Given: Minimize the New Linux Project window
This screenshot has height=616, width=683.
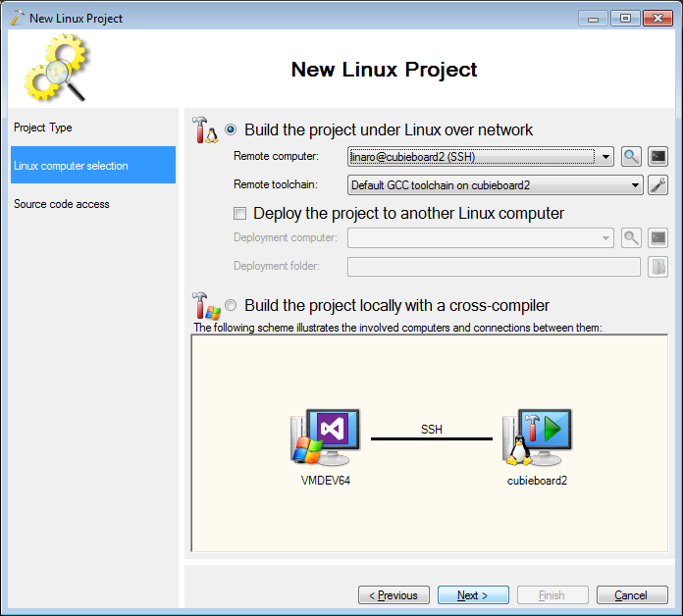Looking at the screenshot, I should click(x=593, y=19).
